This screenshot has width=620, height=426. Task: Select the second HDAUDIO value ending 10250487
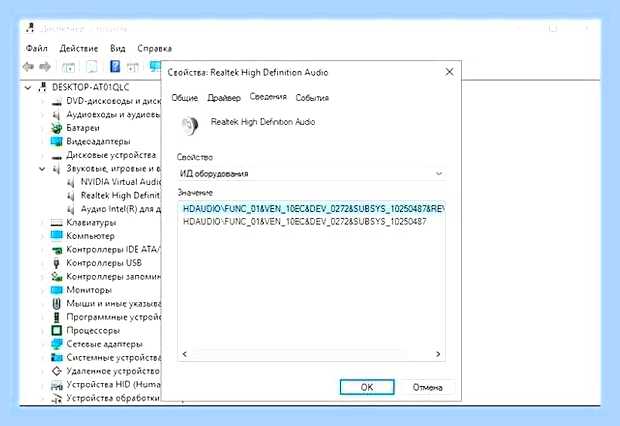pos(304,222)
